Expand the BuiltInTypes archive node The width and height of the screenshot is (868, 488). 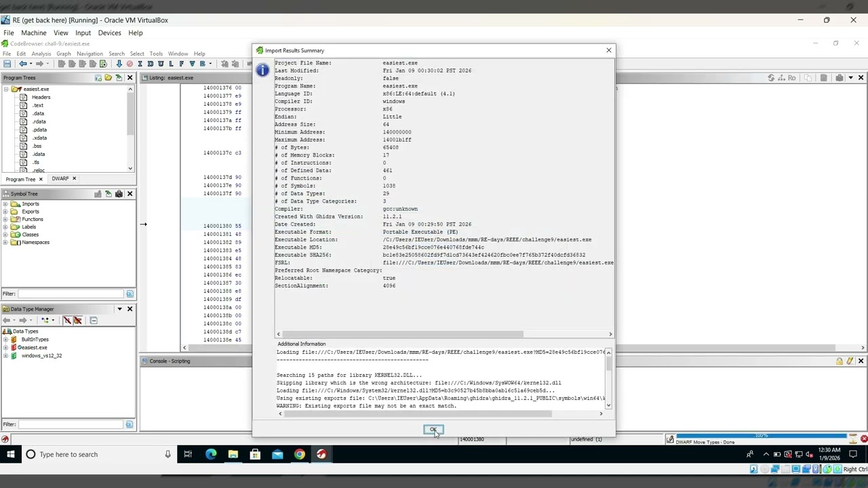(5, 340)
